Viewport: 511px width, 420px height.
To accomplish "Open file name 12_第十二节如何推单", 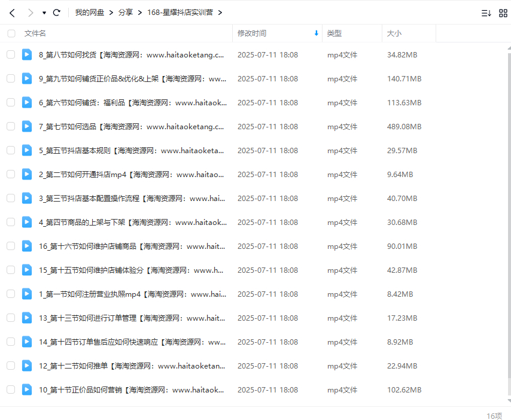I will [x=132, y=366].
